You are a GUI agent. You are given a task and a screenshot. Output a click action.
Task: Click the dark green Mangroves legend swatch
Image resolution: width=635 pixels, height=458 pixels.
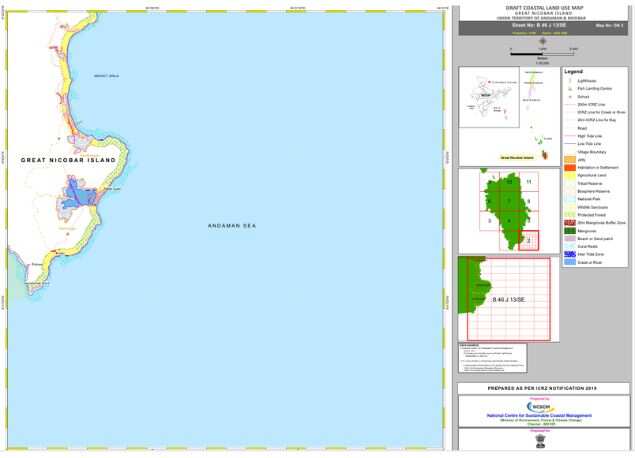tap(570, 231)
